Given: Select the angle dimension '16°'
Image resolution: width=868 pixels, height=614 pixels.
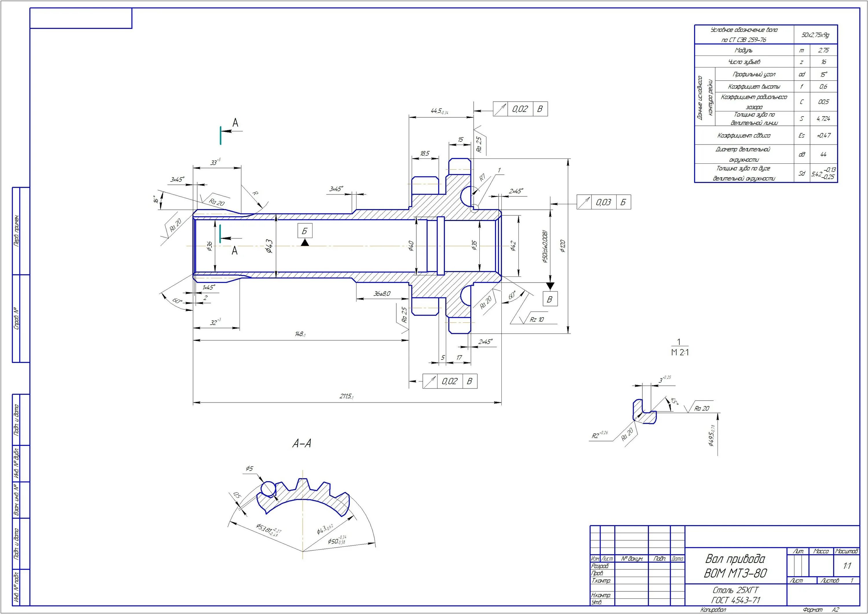Looking at the screenshot, I should [155, 199].
